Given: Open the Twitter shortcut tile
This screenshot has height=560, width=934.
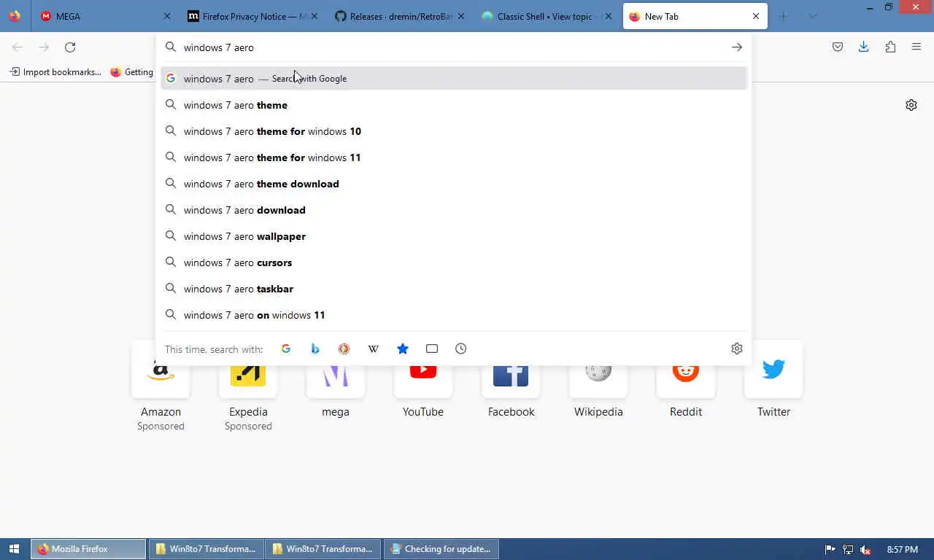Looking at the screenshot, I should (x=773, y=381).
